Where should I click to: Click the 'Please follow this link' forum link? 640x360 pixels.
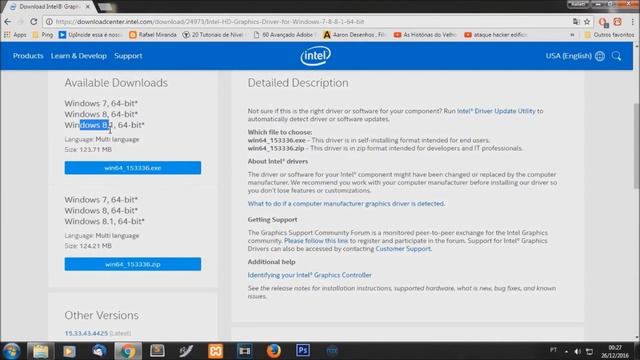(316, 241)
